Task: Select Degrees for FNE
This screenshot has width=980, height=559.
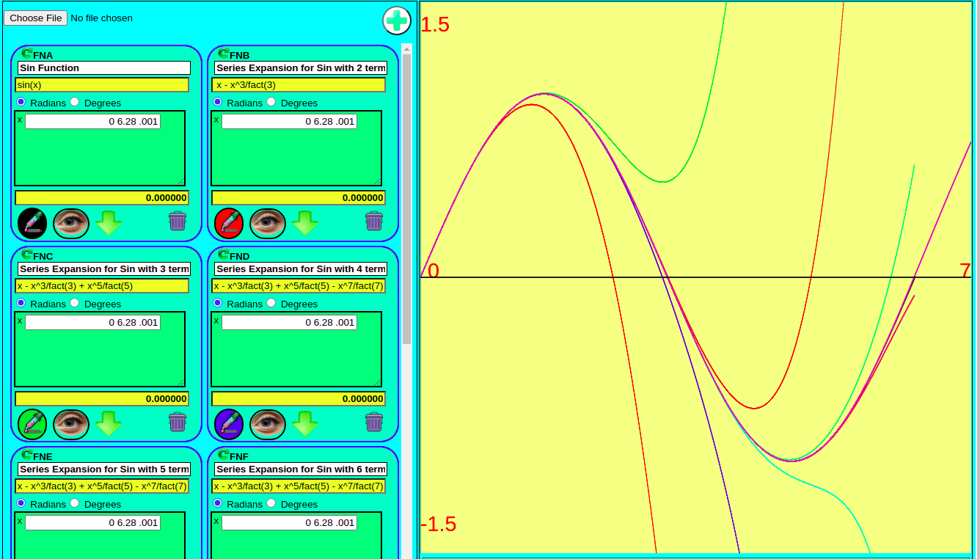Action: click(74, 503)
